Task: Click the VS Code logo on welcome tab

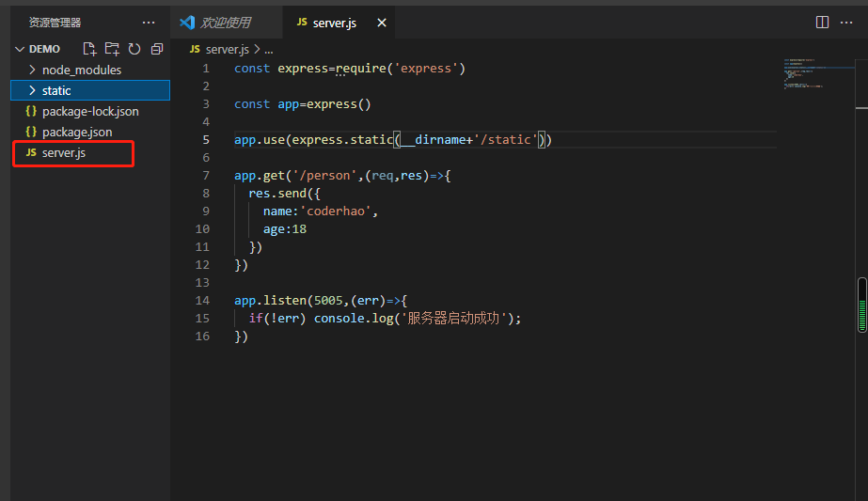Action: (x=187, y=23)
